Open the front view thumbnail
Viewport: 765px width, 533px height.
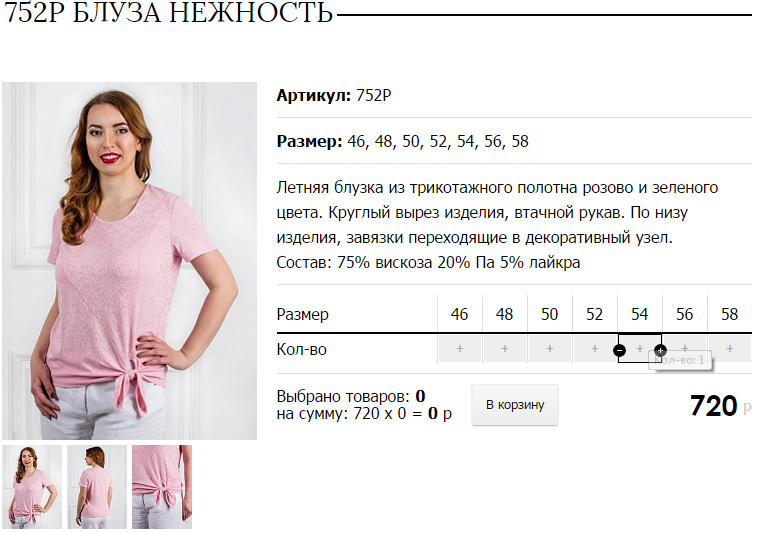32,487
